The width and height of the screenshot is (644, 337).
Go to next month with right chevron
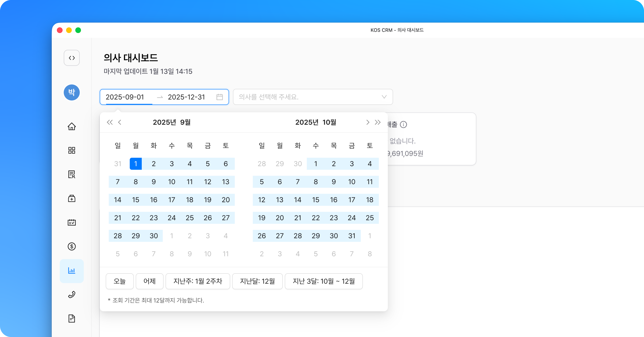[x=368, y=122]
